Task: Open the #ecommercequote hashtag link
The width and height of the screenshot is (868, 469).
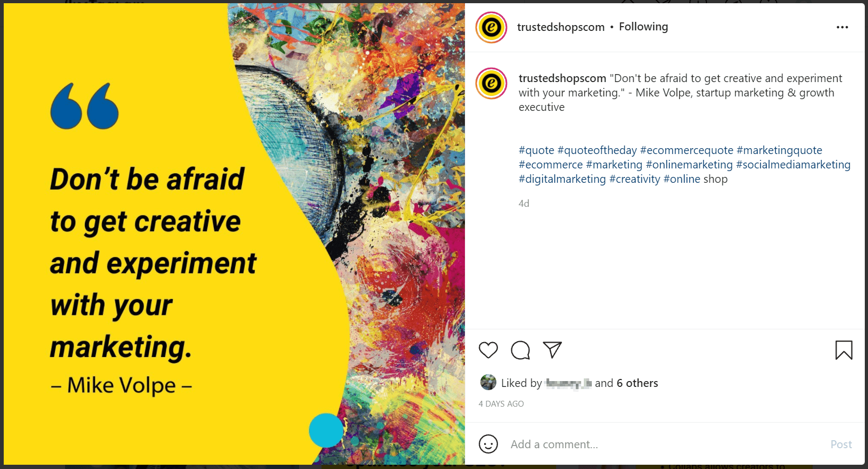Action: (687, 150)
